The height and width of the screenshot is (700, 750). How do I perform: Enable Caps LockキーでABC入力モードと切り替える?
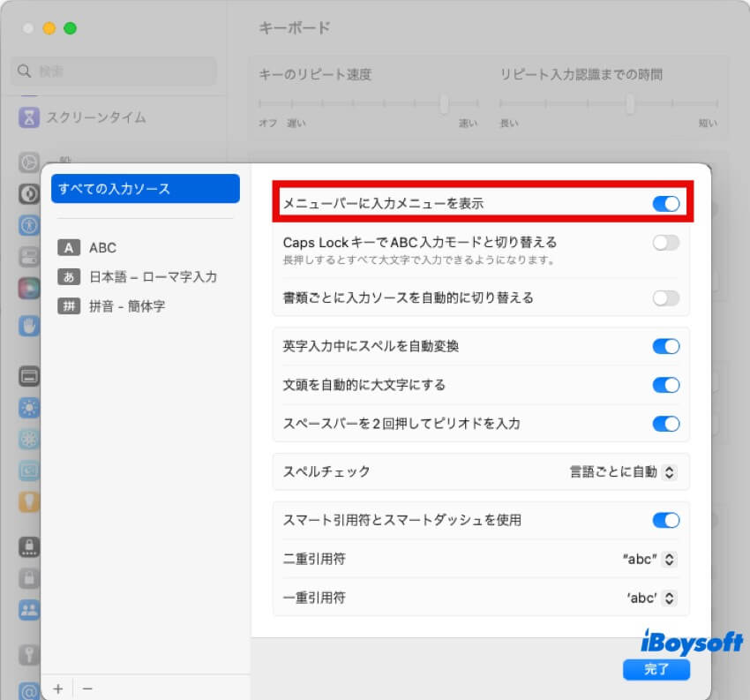point(666,242)
